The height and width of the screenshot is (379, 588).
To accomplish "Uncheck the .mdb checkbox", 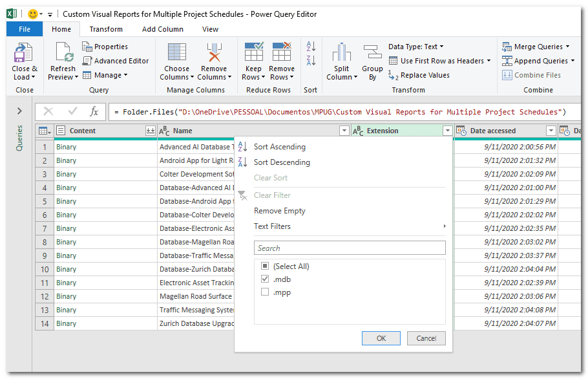I will (265, 279).
